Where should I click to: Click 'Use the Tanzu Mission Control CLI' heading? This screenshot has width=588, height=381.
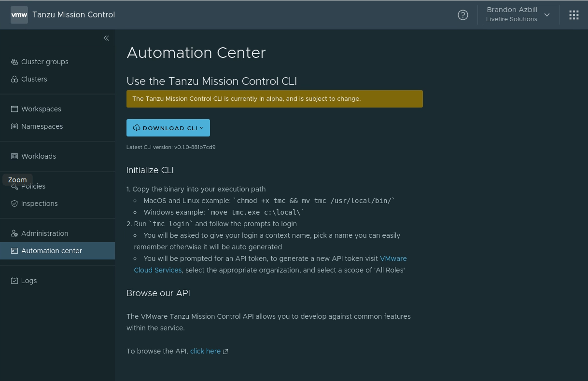pos(211,82)
